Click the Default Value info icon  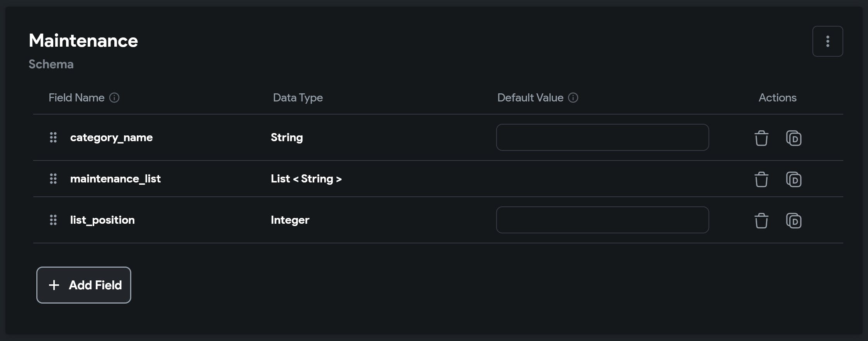(573, 98)
